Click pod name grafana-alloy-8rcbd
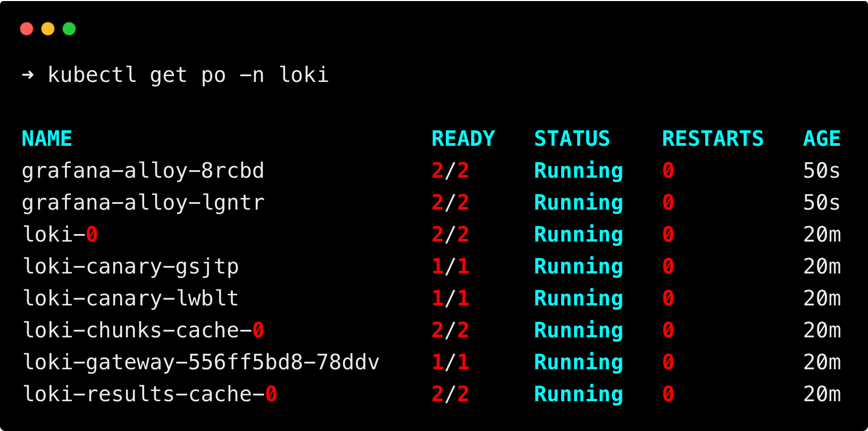Screen dimensions: 868x431 click(x=143, y=171)
